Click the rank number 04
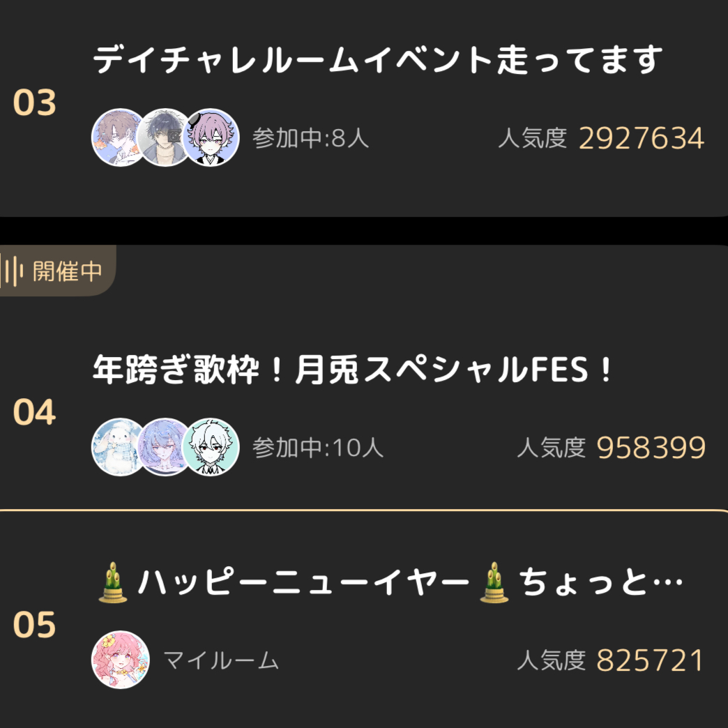728x728 pixels. point(34,413)
